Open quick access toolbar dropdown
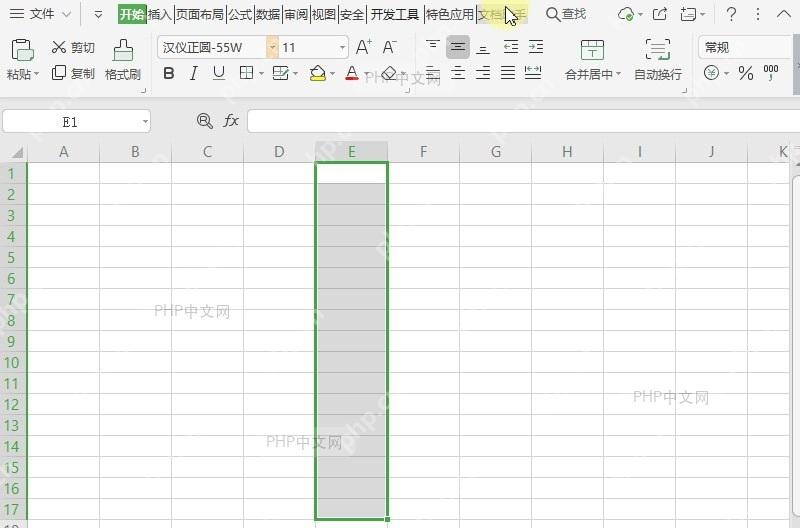The image size is (800, 528). tap(98, 14)
